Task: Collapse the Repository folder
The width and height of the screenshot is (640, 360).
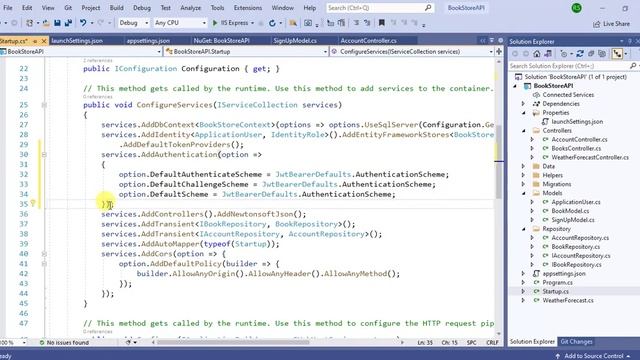Action: click(524, 229)
